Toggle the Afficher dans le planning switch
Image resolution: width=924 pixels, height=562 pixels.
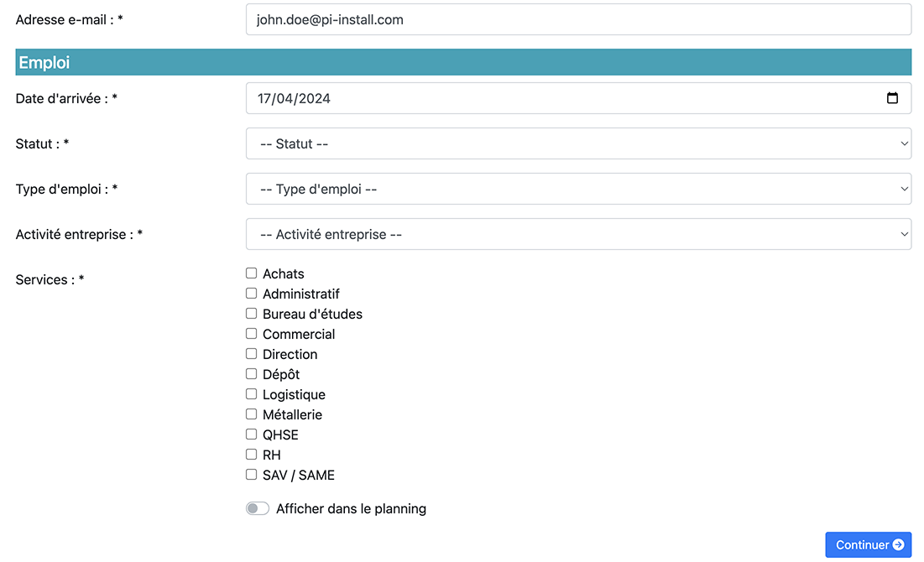click(x=258, y=509)
